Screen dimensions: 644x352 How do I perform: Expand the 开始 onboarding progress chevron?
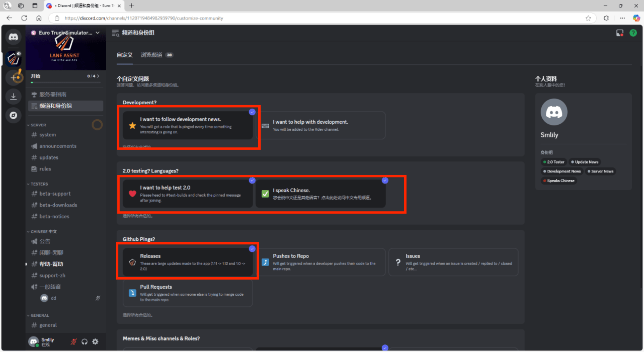[98, 76]
